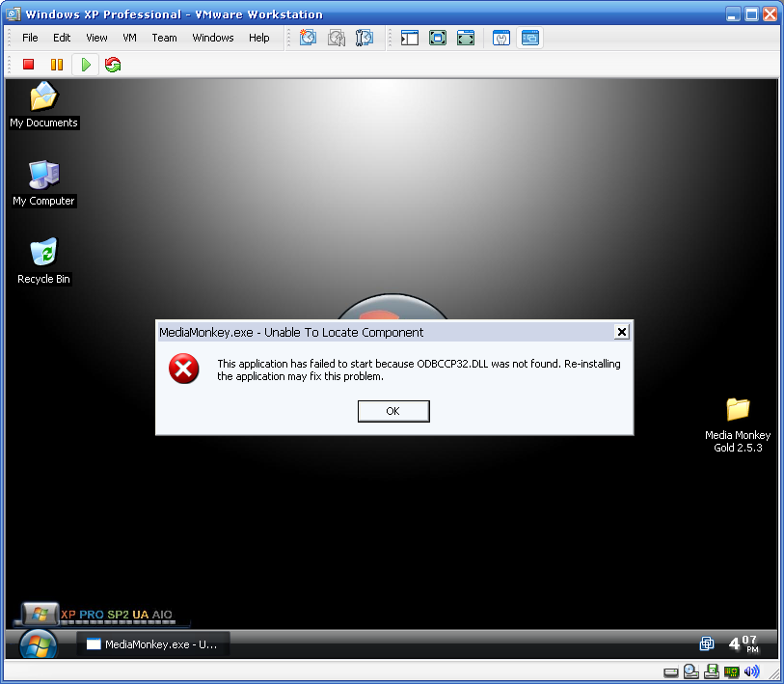Image resolution: width=784 pixels, height=684 pixels.
Task: Open the Windows menu
Action: pos(213,38)
